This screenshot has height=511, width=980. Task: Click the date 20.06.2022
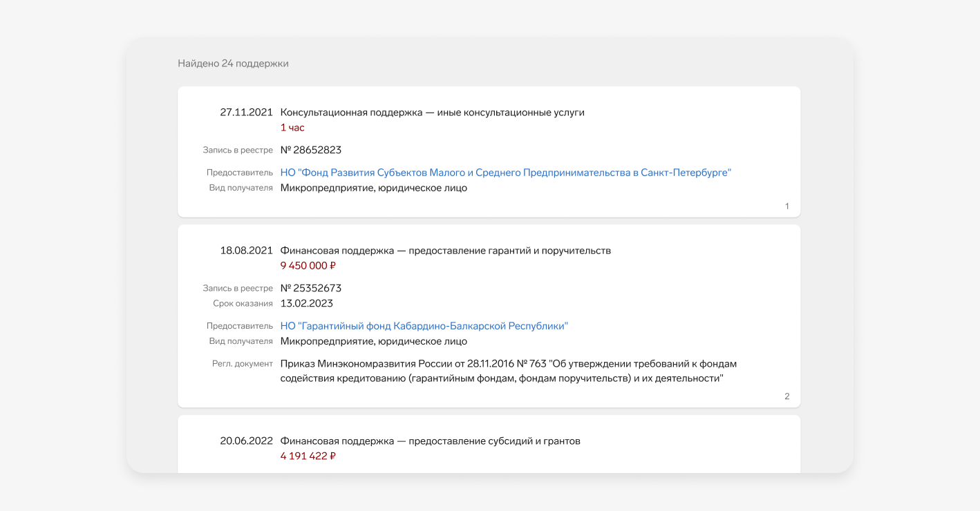(x=246, y=441)
